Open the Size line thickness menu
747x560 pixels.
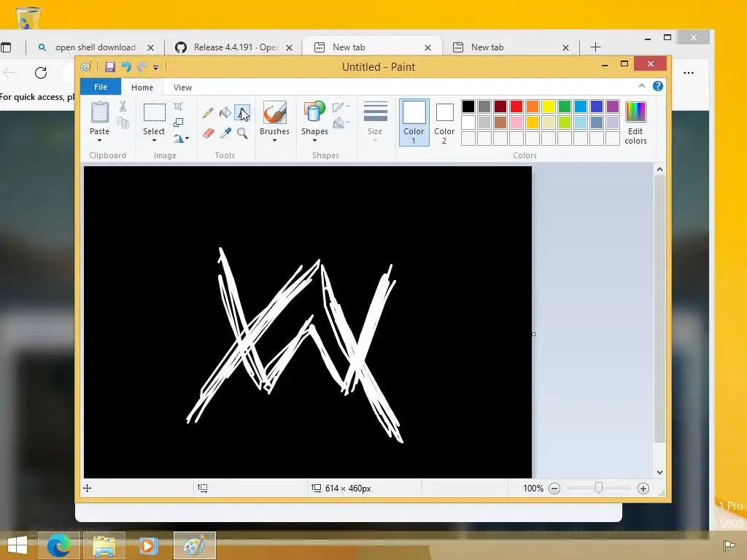coord(375,121)
